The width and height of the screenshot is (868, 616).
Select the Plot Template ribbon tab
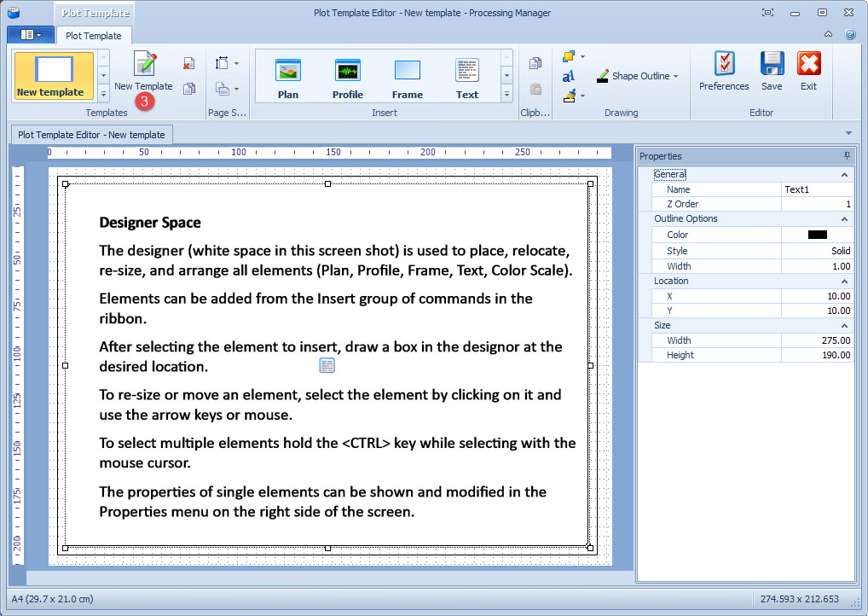[x=94, y=36]
